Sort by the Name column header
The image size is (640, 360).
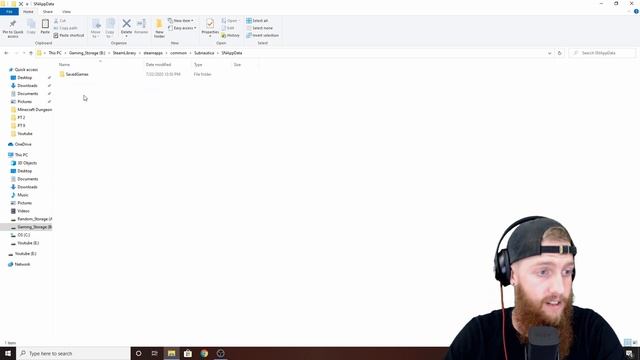pyautogui.click(x=64, y=64)
